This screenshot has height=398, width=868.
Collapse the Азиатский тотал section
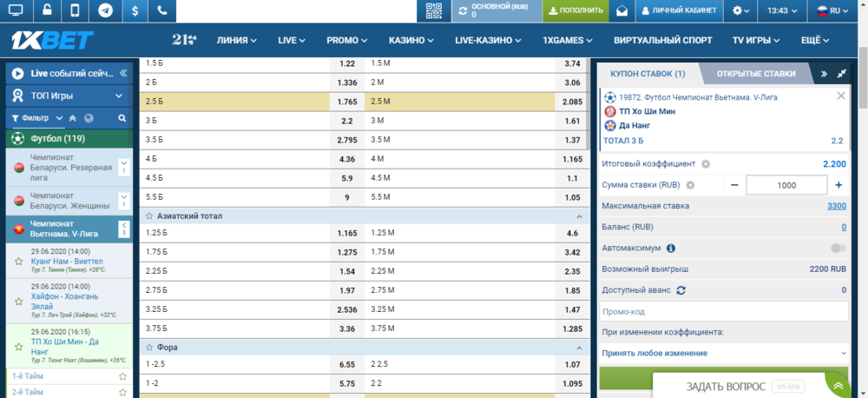[x=579, y=216]
